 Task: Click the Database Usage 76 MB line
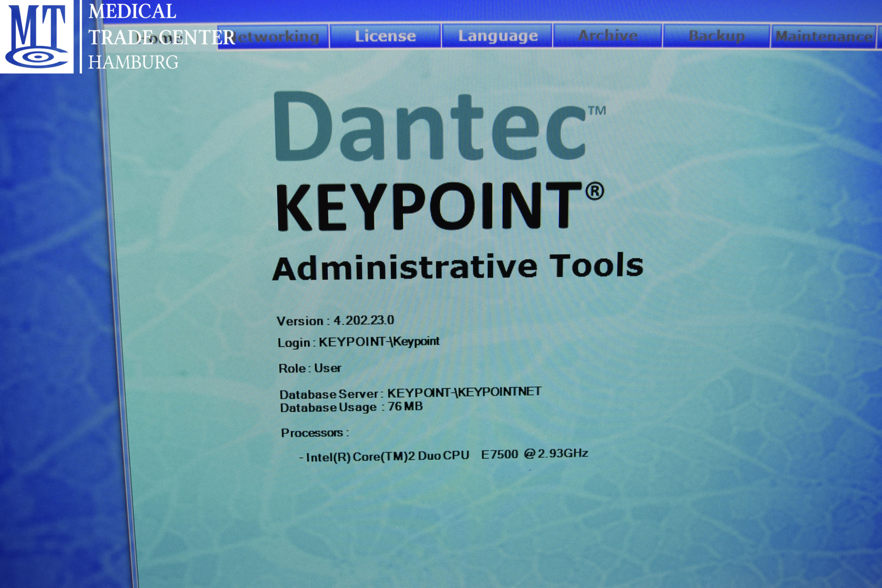pyautogui.click(x=351, y=407)
